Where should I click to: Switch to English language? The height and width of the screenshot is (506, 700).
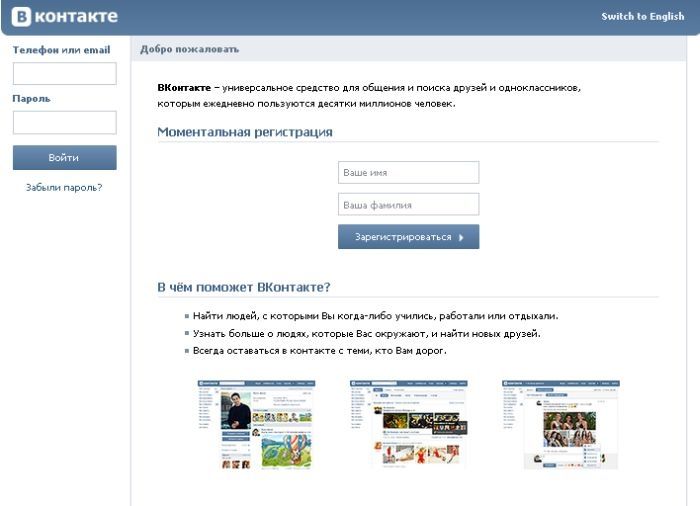click(x=642, y=17)
